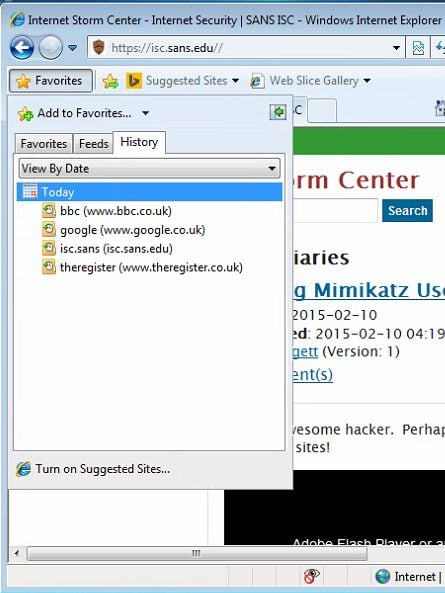Click the horizontal scrollbar thumb
This screenshot has height=593, width=445.
pos(197,553)
